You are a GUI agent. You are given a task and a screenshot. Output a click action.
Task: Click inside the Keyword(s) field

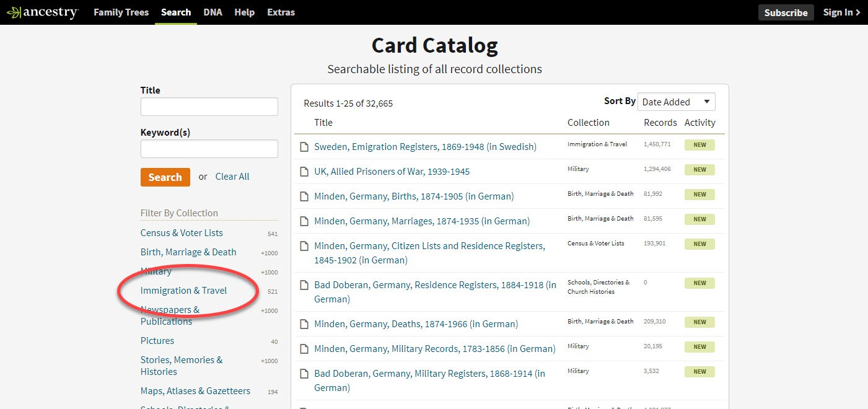209,149
